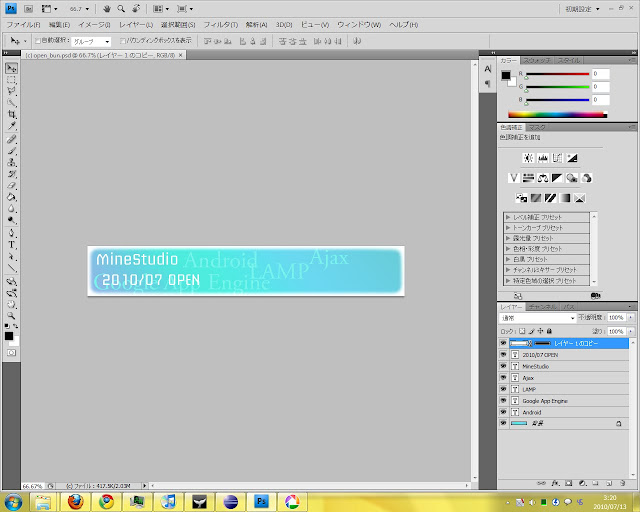The width and height of the screenshot is (640, 512).
Task: Click the R value input field
Action: (600, 74)
